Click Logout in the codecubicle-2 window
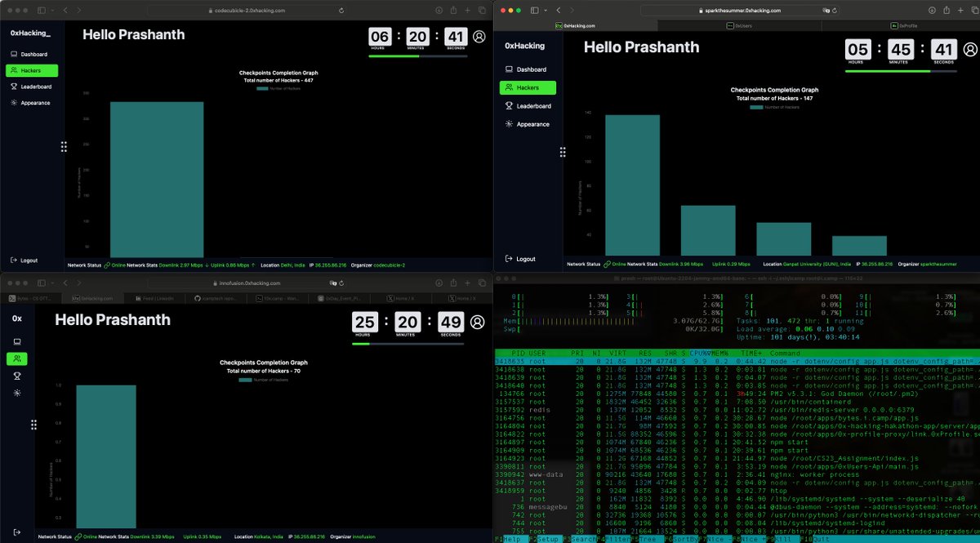 coord(24,260)
